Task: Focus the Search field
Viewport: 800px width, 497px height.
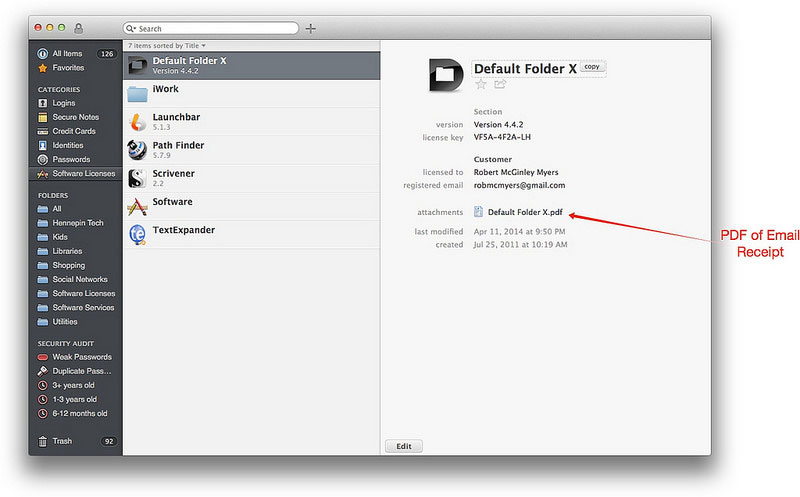Action: click(211, 29)
